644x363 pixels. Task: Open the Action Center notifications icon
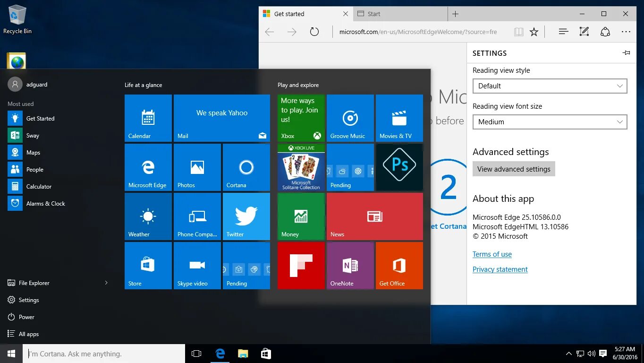(603, 354)
